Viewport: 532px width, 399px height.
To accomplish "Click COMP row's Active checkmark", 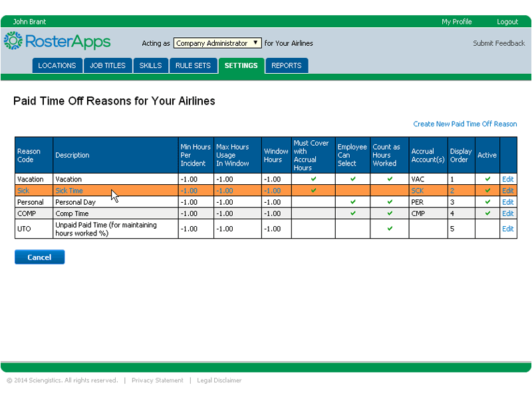I will (487, 213).
